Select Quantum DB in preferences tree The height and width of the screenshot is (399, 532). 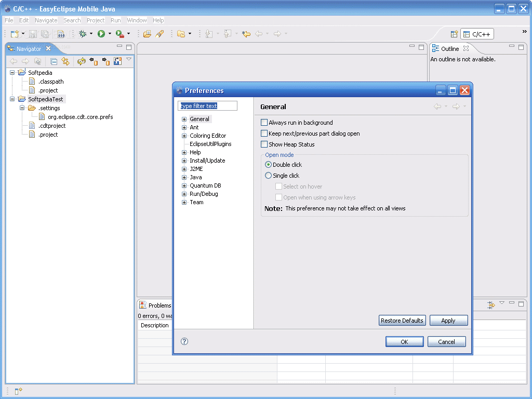pos(205,185)
